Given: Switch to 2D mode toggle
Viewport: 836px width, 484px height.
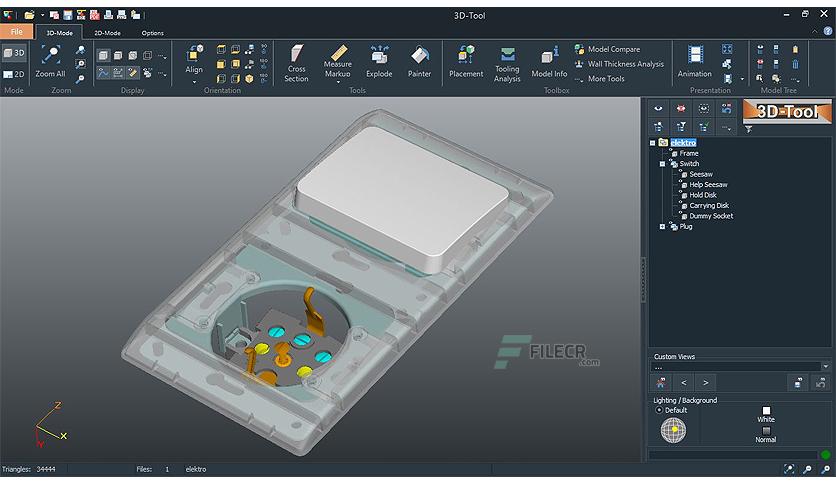Looking at the screenshot, I should click(14, 74).
